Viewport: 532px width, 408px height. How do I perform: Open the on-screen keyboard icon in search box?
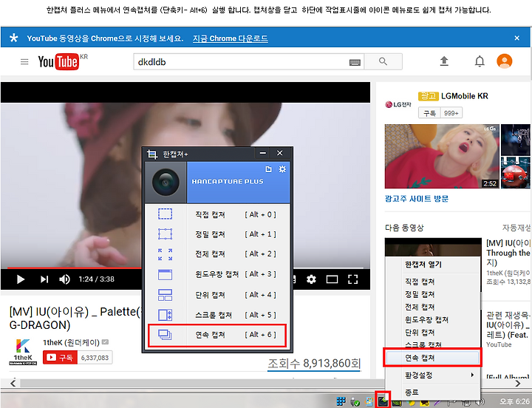355,62
